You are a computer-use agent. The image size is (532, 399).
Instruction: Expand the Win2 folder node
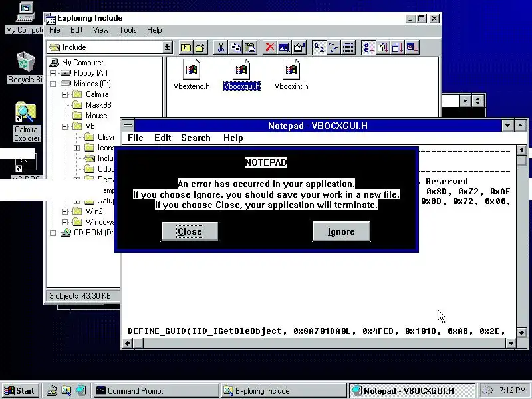click(x=65, y=211)
